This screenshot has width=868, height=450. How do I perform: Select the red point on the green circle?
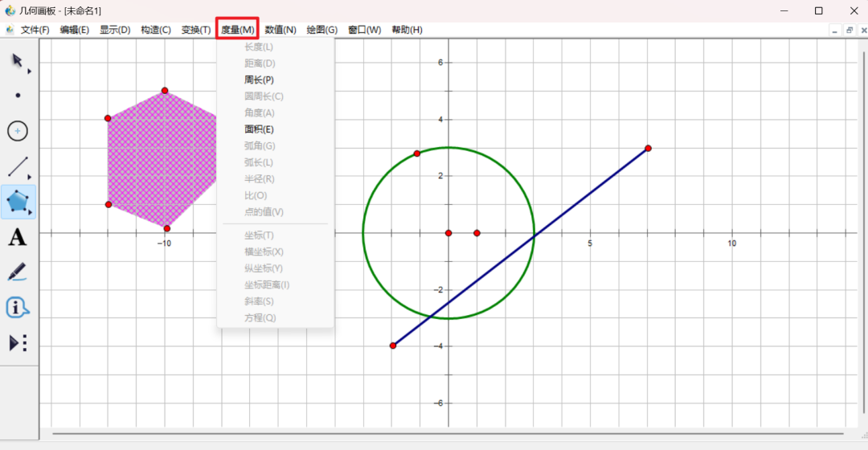[x=417, y=153]
